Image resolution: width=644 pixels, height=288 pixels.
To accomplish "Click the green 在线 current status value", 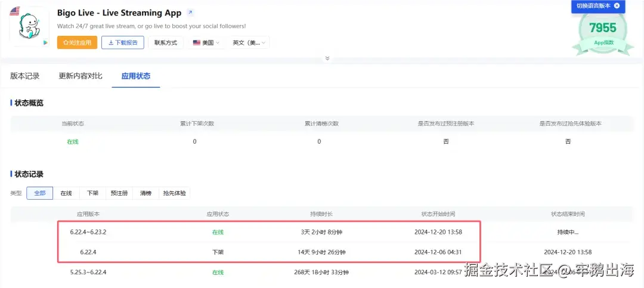I will [73, 142].
